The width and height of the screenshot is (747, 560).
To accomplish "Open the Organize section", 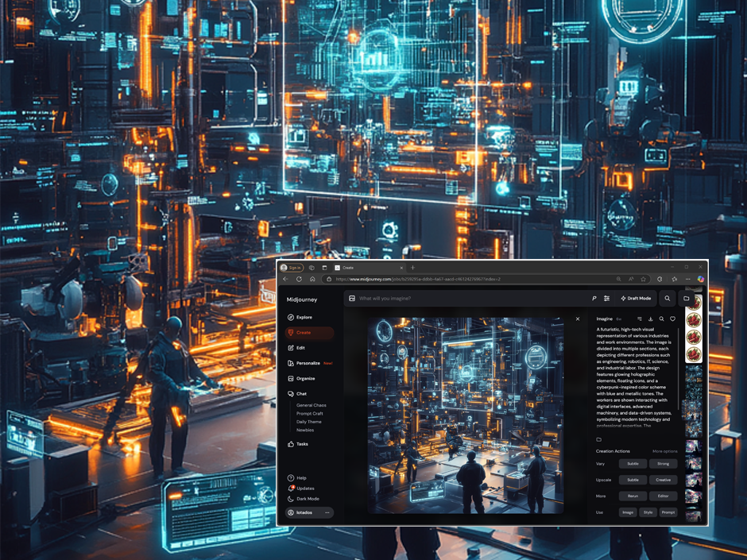I will pyautogui.click(x=305, y=379).
